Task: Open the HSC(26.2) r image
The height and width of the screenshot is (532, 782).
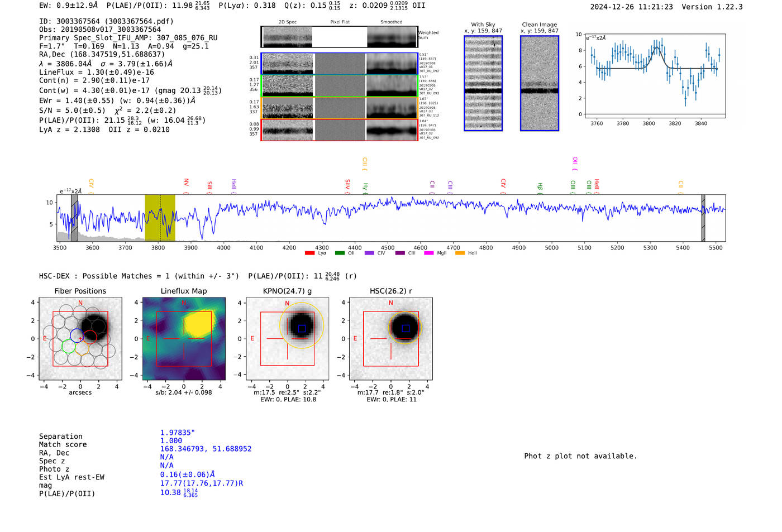Action: (x=390, y=339)
